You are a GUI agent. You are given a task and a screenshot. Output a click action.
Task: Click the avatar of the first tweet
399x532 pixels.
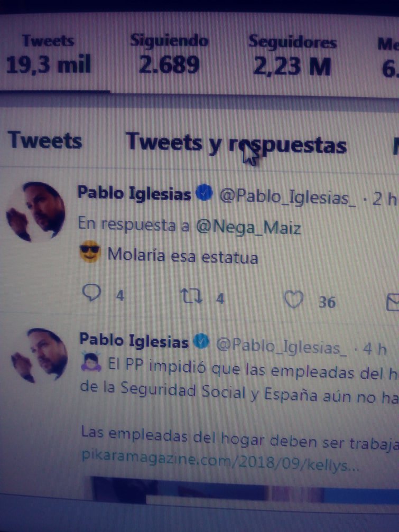(35, 211)
